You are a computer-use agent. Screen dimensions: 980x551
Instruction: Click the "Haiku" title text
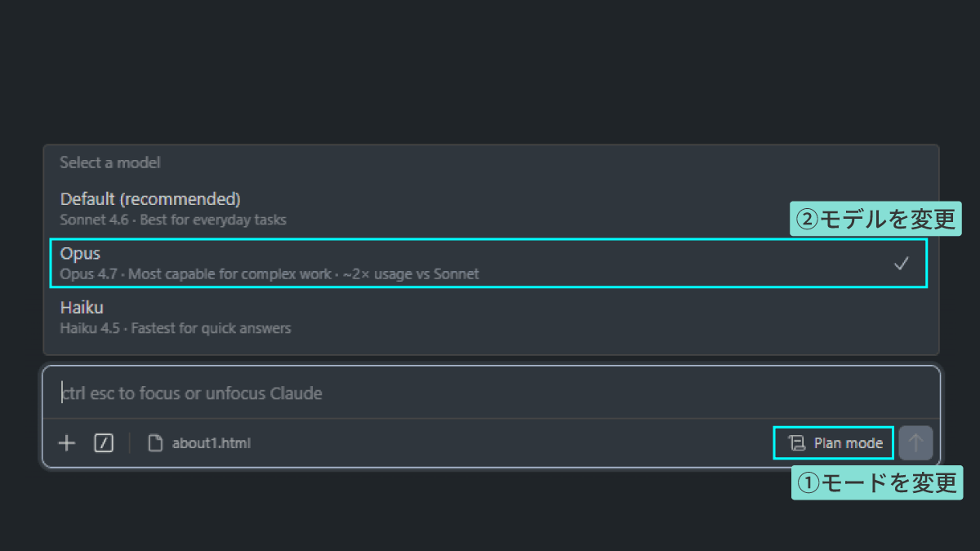[82, 308]
